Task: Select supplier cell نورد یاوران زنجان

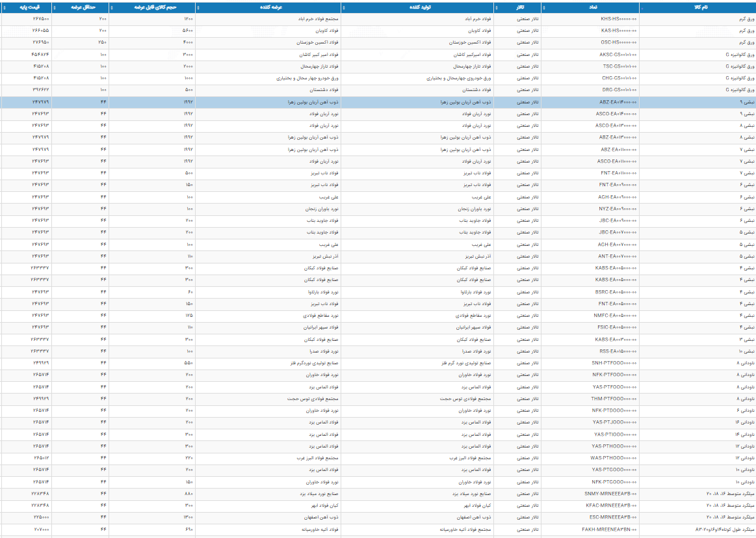Action: pyautogui.click(x=268, y=209)
